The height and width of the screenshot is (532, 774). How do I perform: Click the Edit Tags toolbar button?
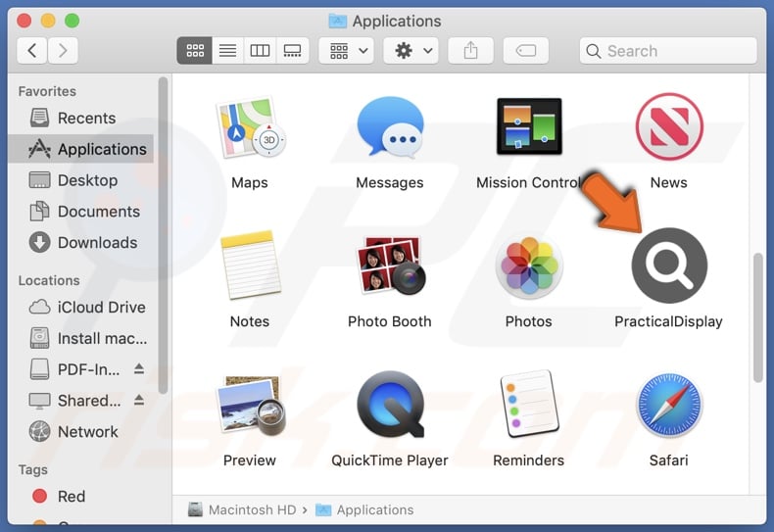(x=526, y=50)
